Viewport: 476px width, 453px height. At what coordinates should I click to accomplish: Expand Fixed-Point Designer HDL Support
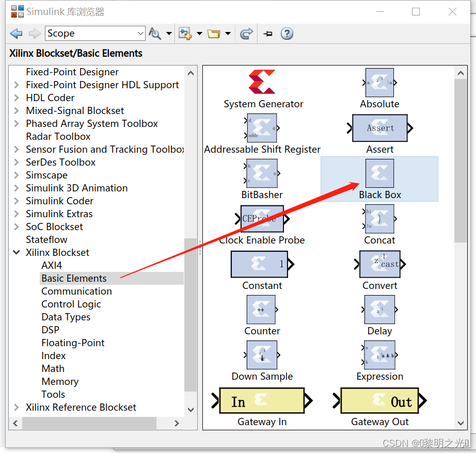[17, 85]
